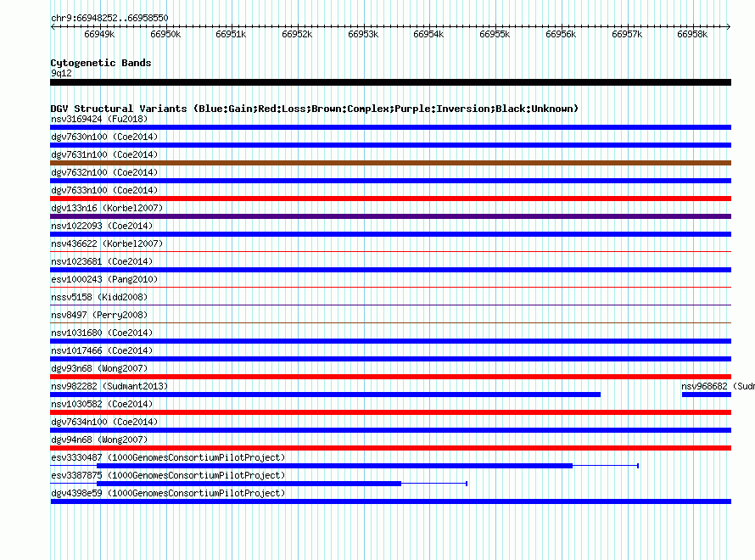The image size is (755, 560).
Task: Click the red bar under dgv93n68
Action: [x=390, y=377]
